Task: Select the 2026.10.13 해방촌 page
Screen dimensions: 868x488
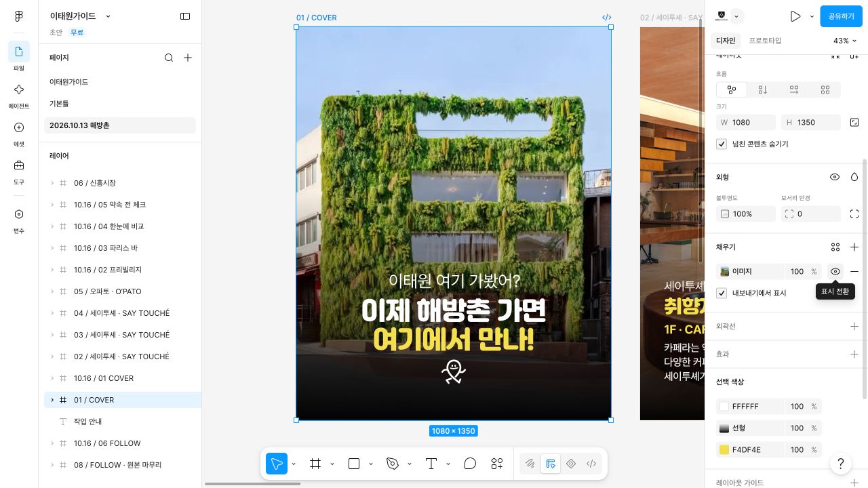Action: (x=120, y=125)
